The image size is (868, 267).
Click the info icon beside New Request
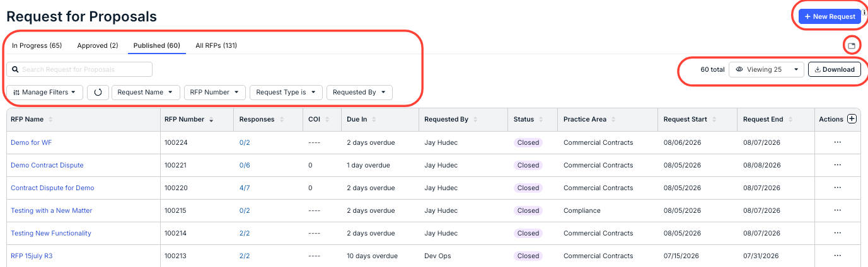click(x=864, y=13)
